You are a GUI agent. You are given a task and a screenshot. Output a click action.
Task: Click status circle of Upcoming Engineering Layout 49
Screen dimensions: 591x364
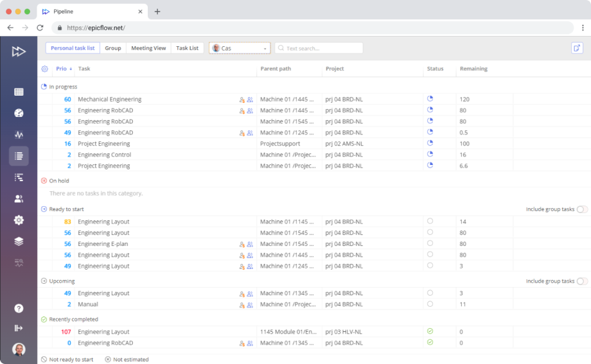pos(430,293)
